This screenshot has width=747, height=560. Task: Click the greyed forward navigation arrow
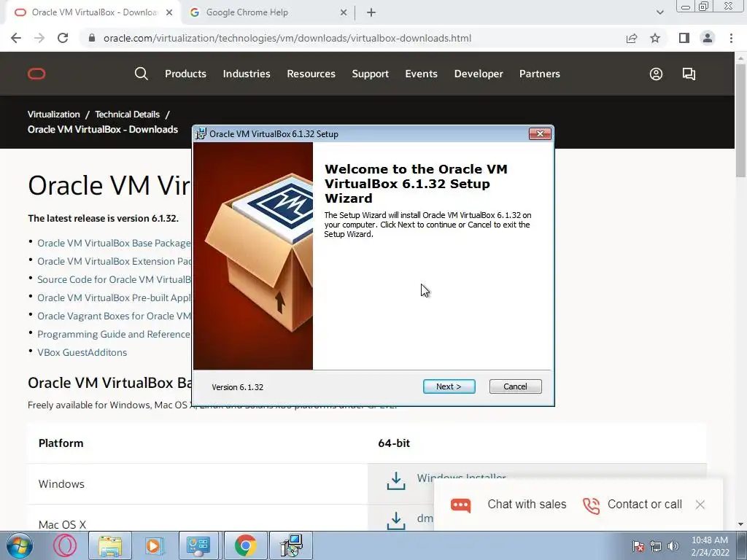(39, 38)
